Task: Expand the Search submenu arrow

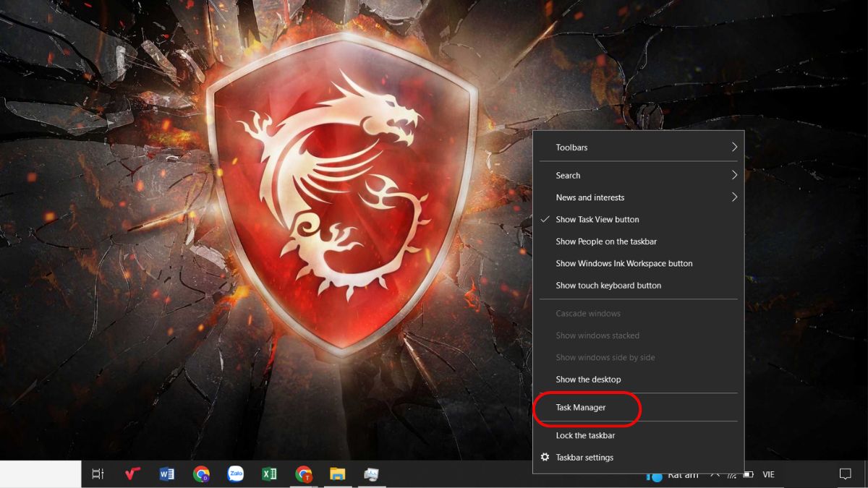Action: coord(734,175)
